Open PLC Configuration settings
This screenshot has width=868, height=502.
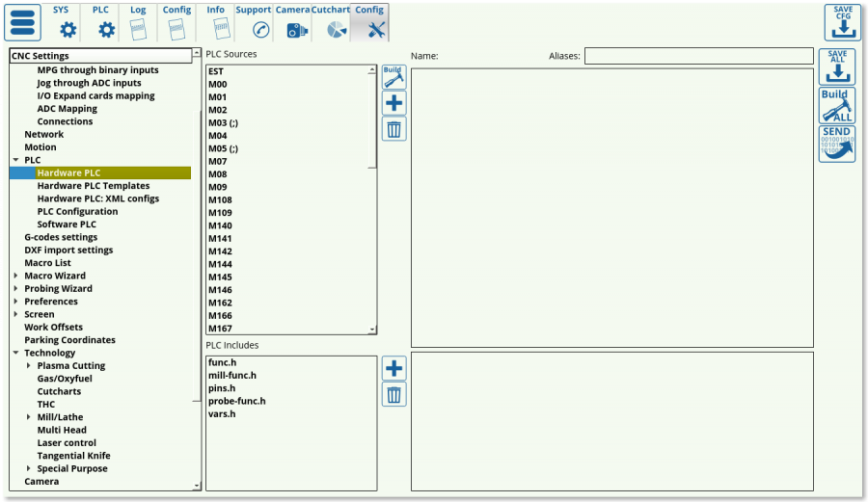[x=77, y=211]
